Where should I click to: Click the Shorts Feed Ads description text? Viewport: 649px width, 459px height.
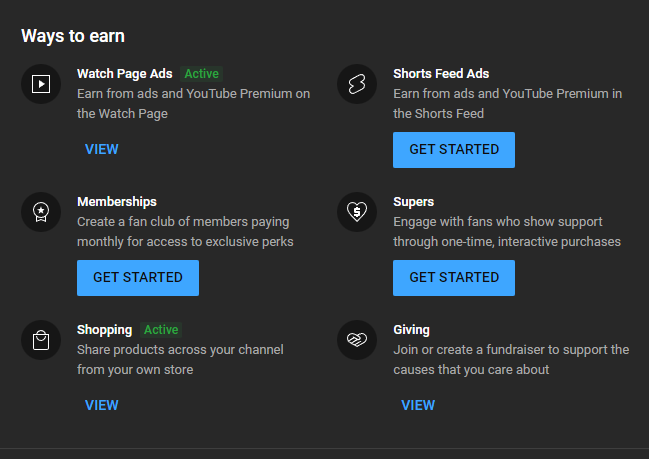click(x=507, y=103)
